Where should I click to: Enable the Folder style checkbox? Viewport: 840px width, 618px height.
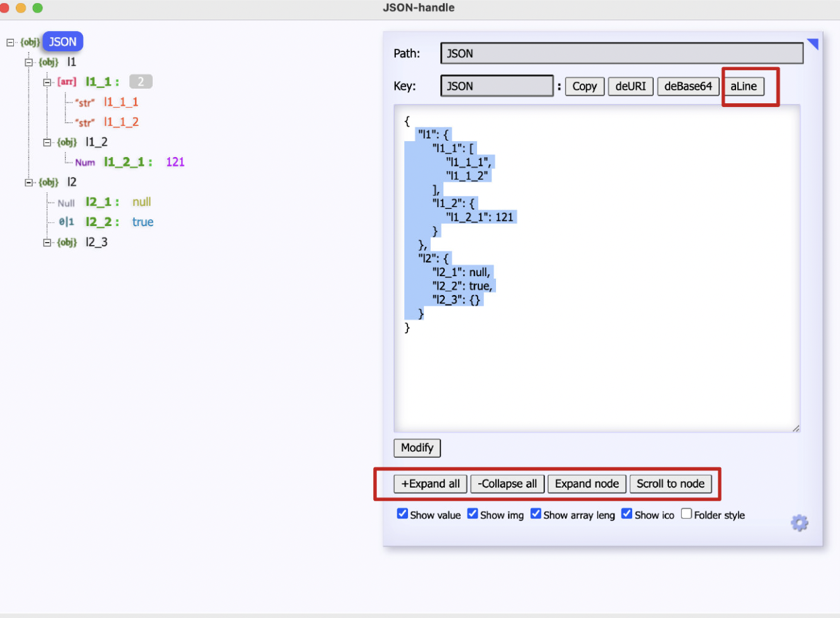[687, 514]
